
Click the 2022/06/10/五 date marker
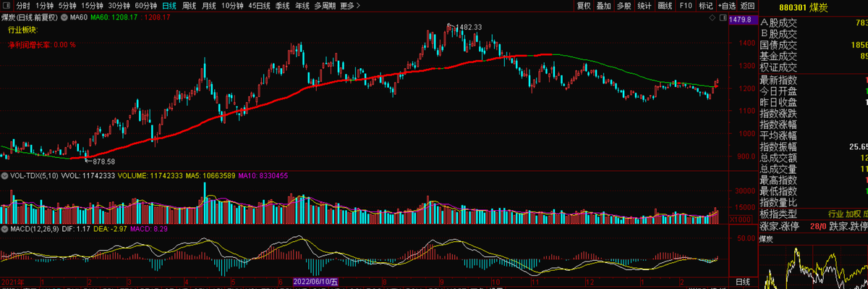click(315, 281)
